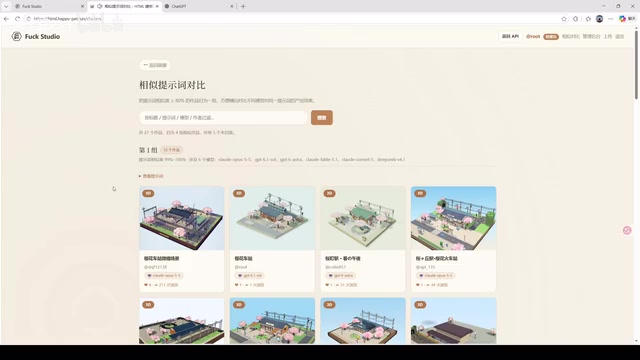Image resolution: width=640 pixels, height=360 pixels.
Task: Like the @dqf12138 card via heart icon
Action: point(146,285)
